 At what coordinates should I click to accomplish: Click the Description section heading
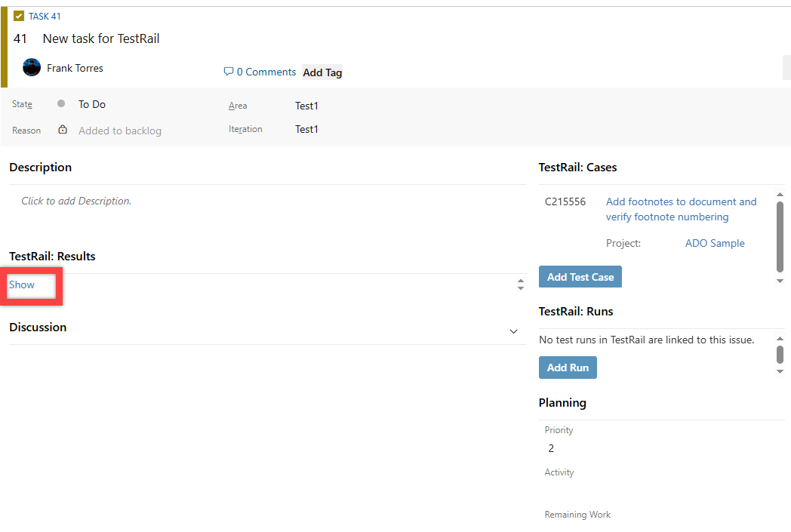[40, 168]
